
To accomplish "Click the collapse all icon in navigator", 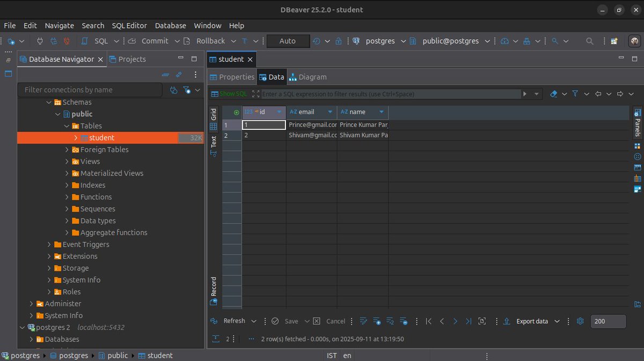I will click(166, 75).
